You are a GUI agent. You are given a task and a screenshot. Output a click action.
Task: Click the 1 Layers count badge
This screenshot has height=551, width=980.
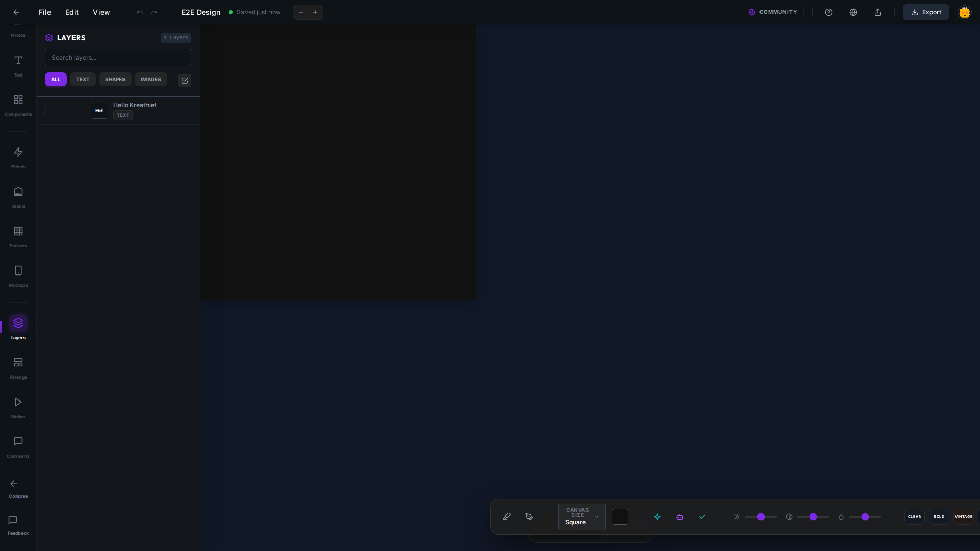coord(176,38)
